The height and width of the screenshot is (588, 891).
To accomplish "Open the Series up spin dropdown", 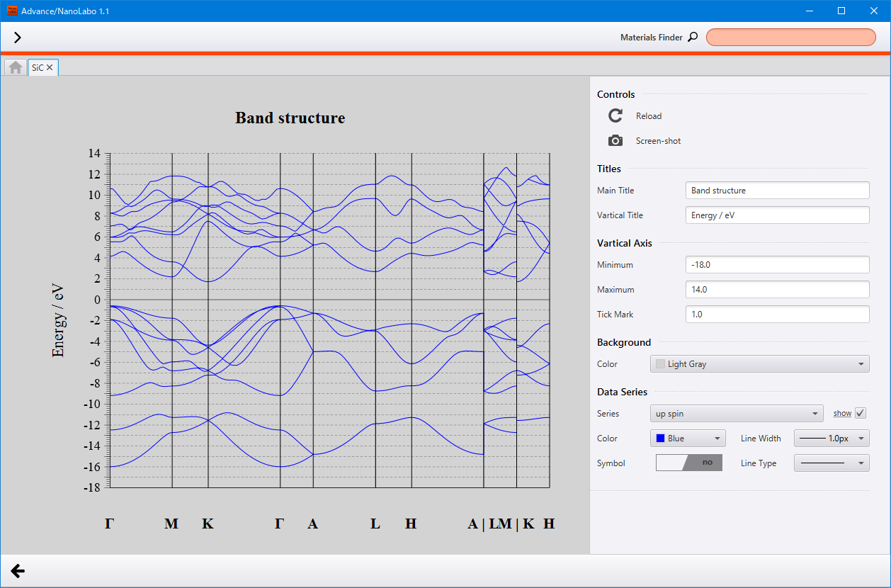I will (x=737, y=413).
